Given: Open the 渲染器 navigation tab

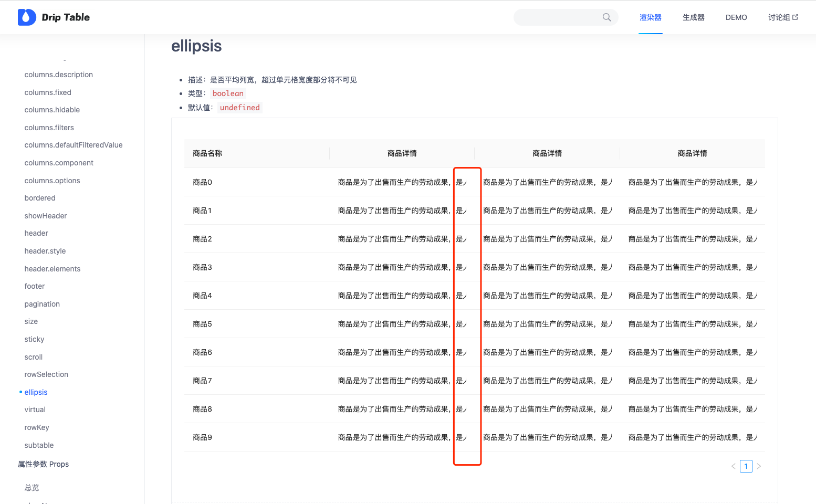Looking at the screenshot, I should pyautogui.click(x=651, y=17).
